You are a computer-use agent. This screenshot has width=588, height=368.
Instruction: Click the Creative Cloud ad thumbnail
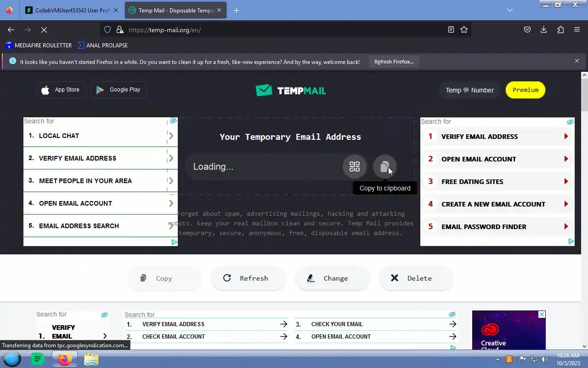pyautogui.click(x=509, y=330)
